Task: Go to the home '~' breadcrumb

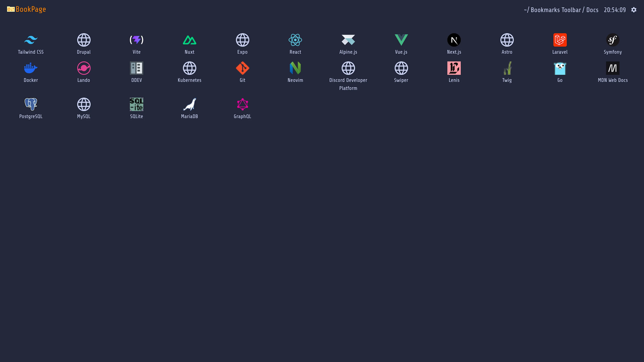Action: pyautogui.click(x=525, y=10)
